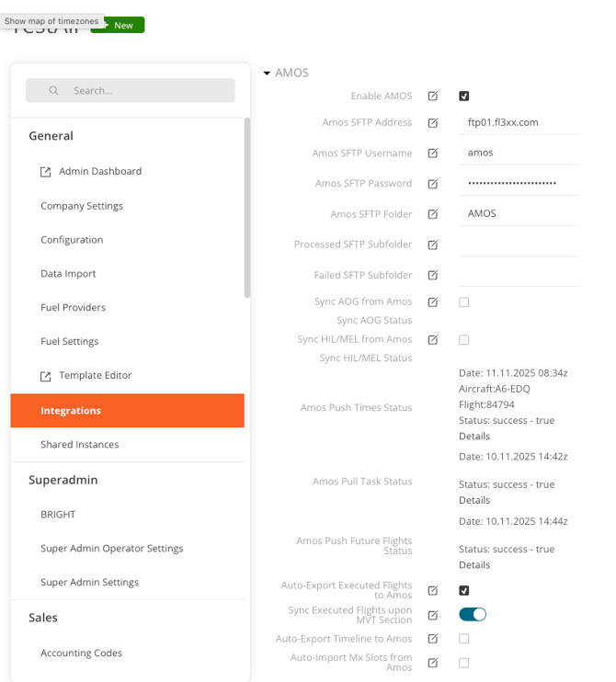Click edit icon for Amos SFTP Username
Image resolution: width=616 pixels, height=682 pixels.
433,153
